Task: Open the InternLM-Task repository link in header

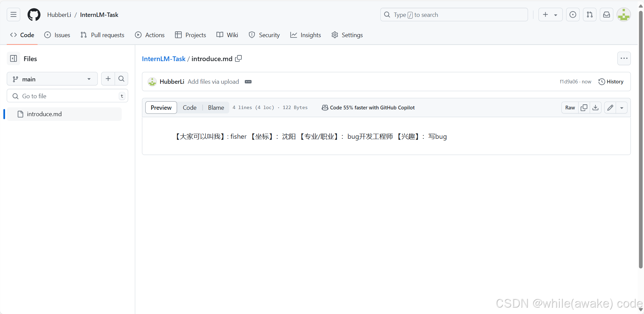Action: [99, 15]
